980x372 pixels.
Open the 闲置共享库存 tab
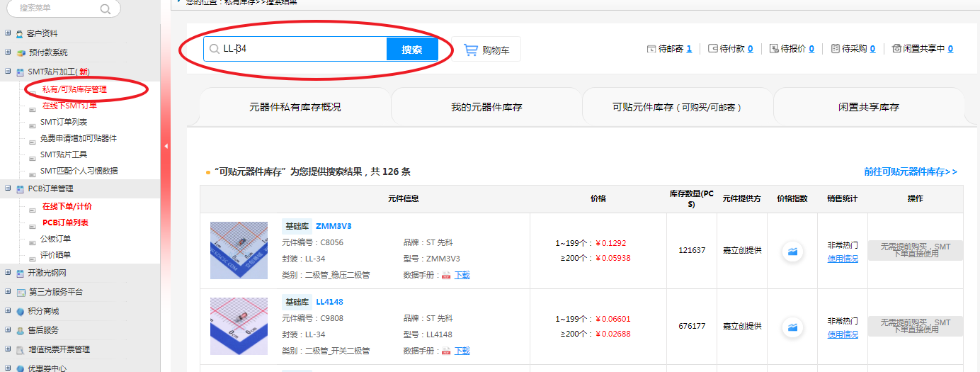[868, 107]
